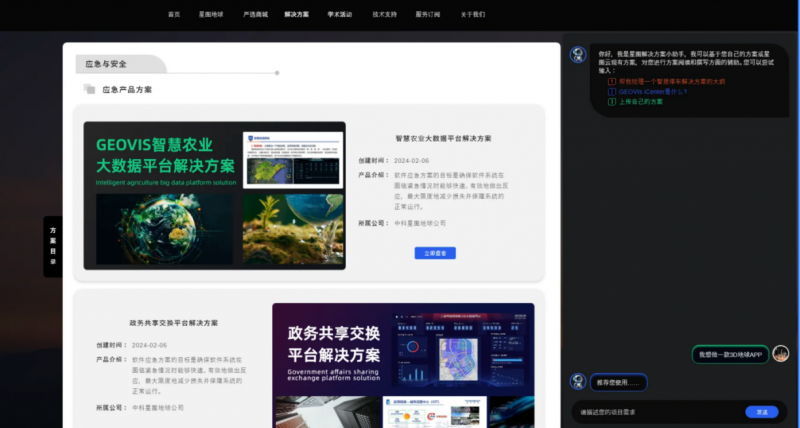The image size is (800, 428).
Task: Click the 应急产品方案 heading text
Action: pos(127,90)
